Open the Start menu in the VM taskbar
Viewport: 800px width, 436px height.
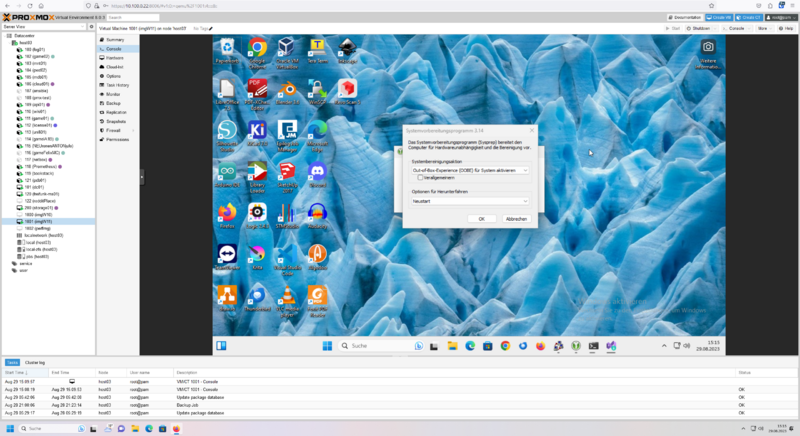[x=328, y=346]
